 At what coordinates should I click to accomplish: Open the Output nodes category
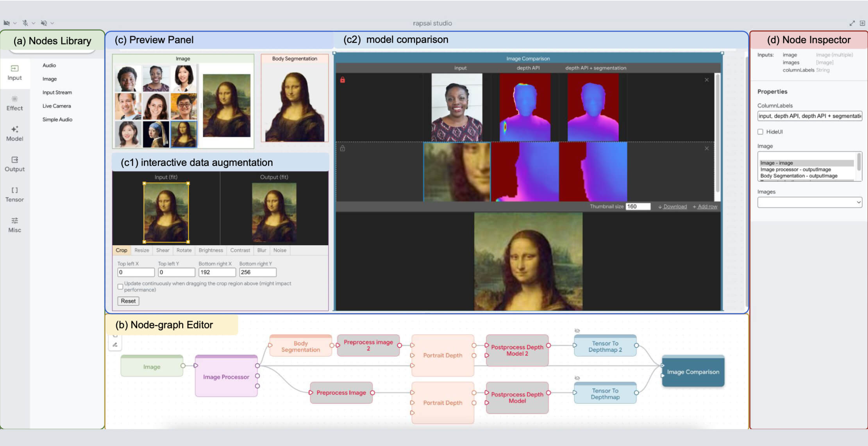(x=15, y=164)
